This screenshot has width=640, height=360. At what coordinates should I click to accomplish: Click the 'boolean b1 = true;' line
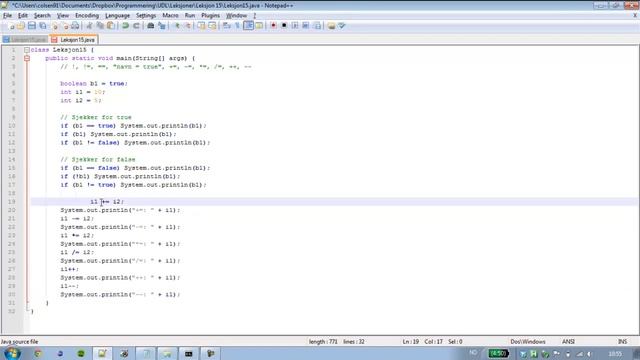[x=94, y=84]
